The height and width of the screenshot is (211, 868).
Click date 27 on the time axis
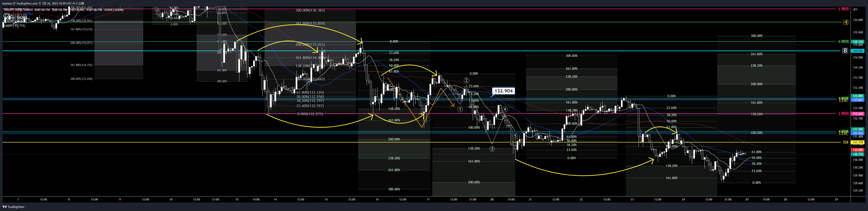(x=747, y=199)
